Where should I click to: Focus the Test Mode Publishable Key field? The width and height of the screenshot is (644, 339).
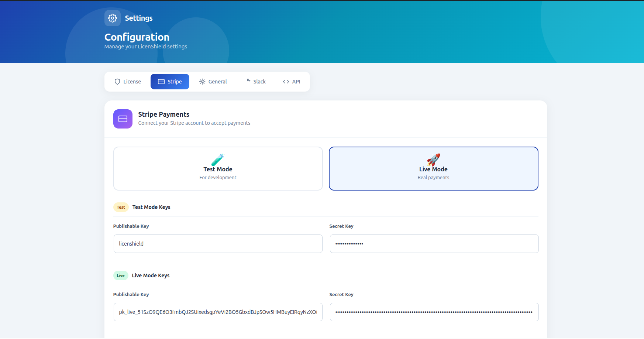[218, 244]
